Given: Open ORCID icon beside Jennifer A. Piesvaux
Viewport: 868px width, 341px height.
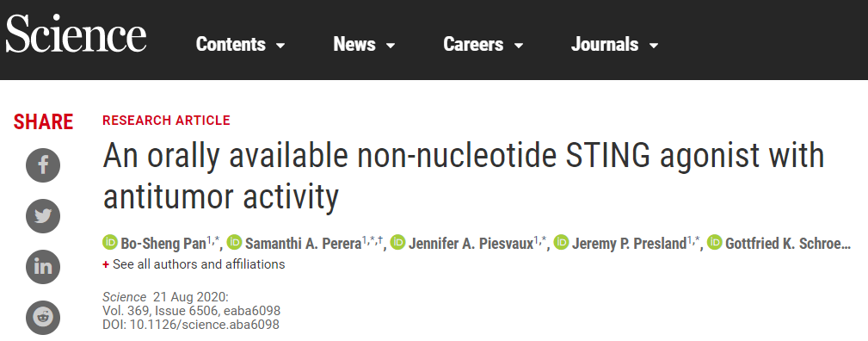Looking at the screenshot, I should [398, 242].
